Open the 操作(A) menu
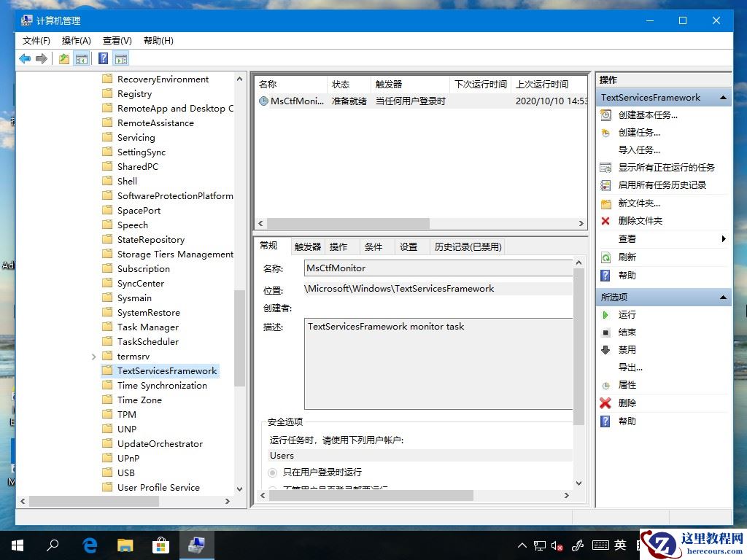 (76, 41)
